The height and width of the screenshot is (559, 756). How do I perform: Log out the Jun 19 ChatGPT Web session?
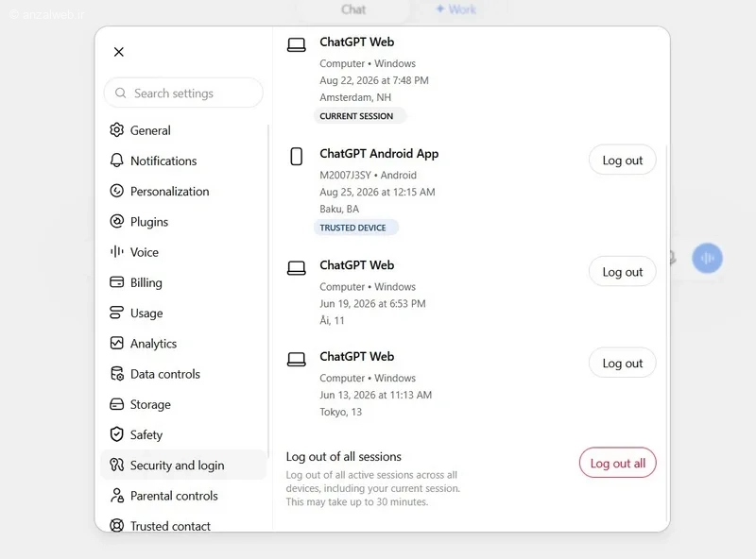622,272
